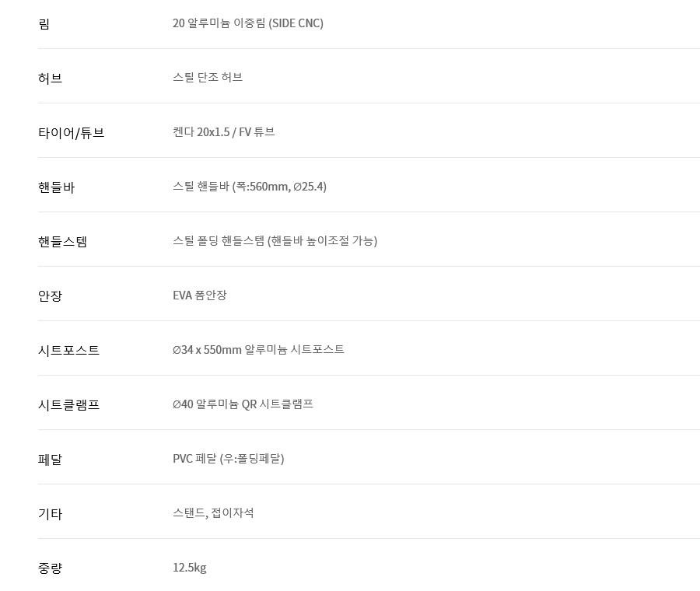Click the 12.5kg weight value
The height and width of the screenshot is (591, 700).
click(x=190, y=568)
